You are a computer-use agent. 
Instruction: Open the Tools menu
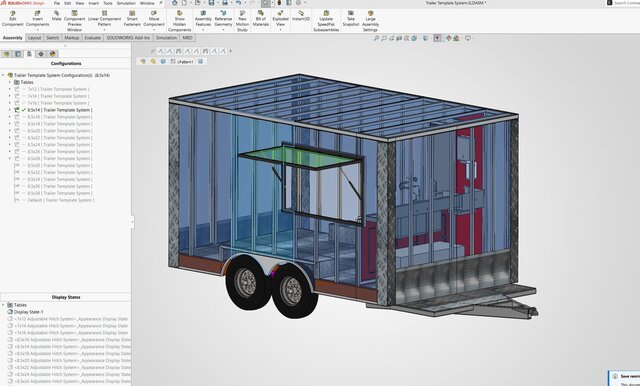click(108, 3)
